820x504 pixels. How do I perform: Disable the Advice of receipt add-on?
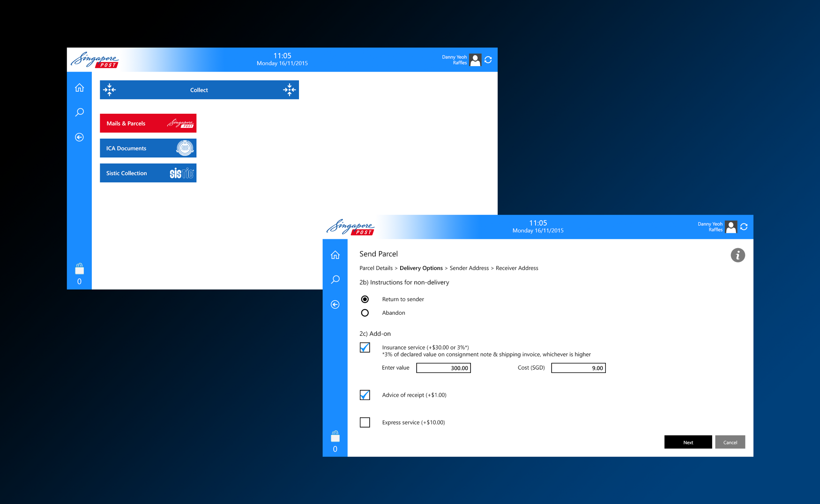(x=365, y=395)
